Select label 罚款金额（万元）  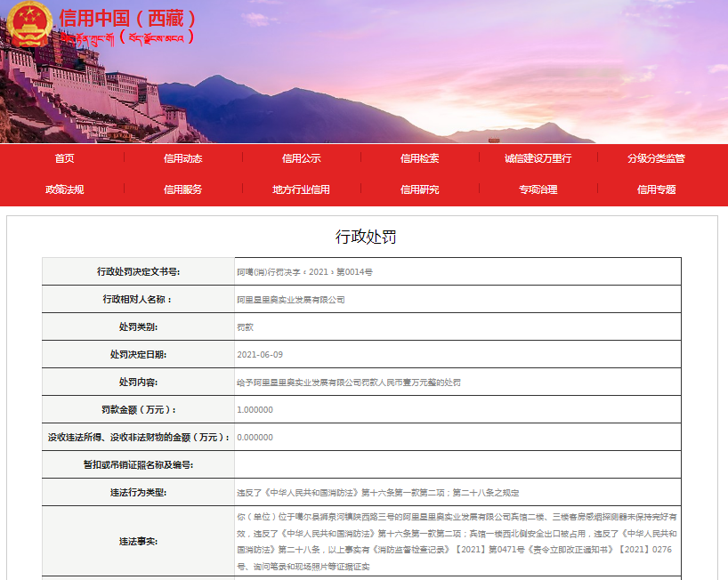(x=138, y=410)
